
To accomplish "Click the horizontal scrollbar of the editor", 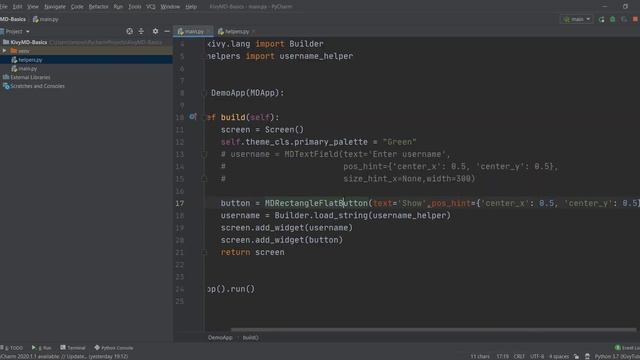I will (433, 329).
